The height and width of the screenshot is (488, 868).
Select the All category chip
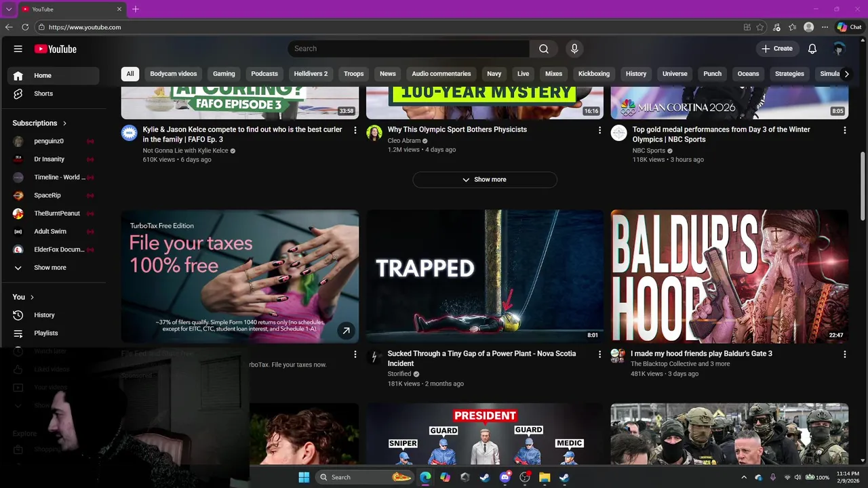[130, 74]
